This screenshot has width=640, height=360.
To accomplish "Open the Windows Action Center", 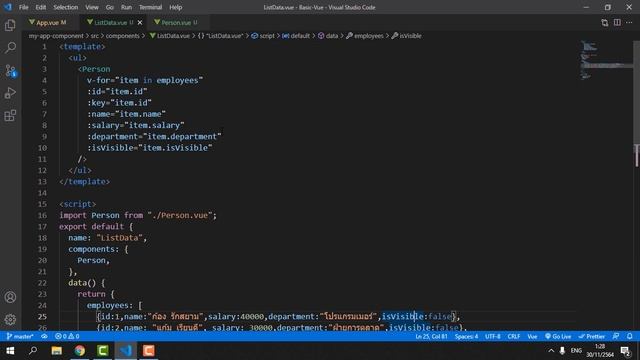I will coord(625,351).
